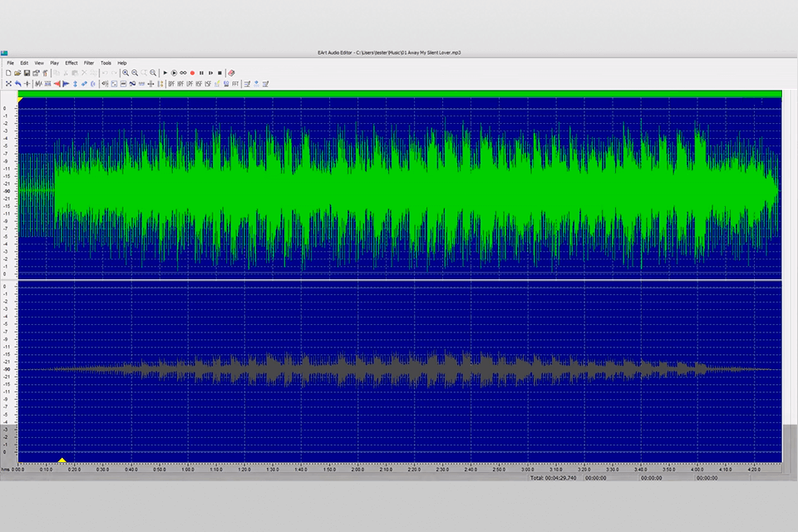The width and height of the screenshot is (798, 532).
Task: Click the blue sine wave effect icon
Action: (x=132, y=83)
